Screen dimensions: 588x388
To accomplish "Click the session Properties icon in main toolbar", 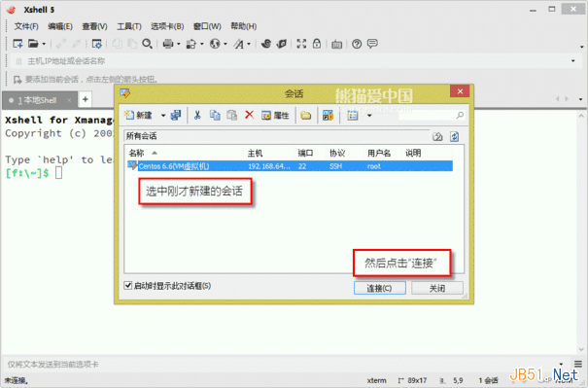I will click(x=97, y=44).
